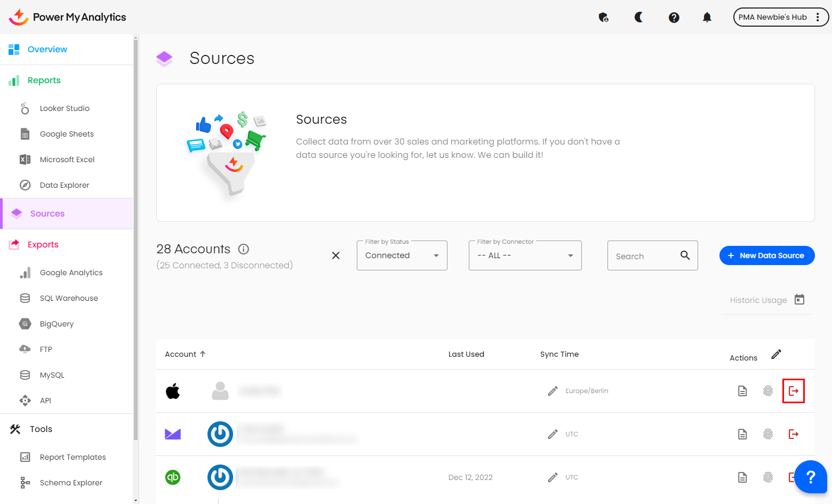Clear filters with the X icon
This screenshot has height=504, width=832.
[335, 255]
